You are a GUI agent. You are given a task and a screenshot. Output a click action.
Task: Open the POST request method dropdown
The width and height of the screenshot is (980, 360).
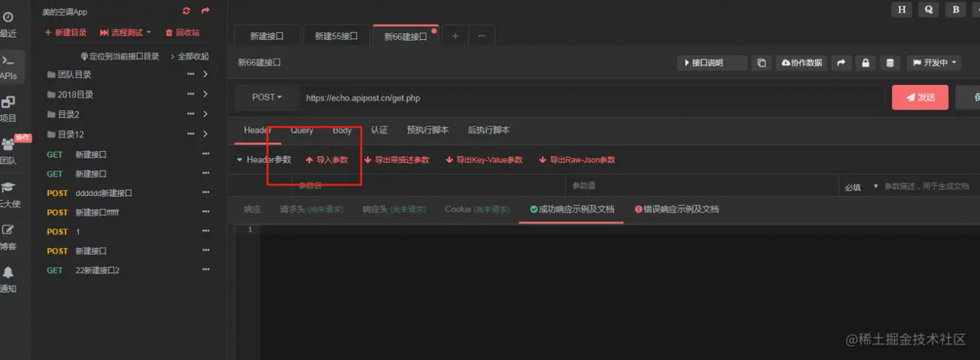click(266, 97)
